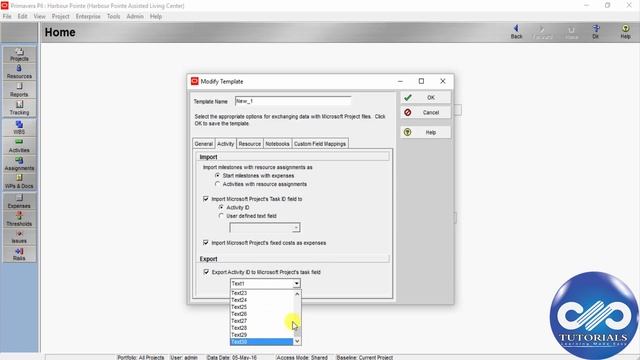This screenshot has width=640, height=360.
Task: Open the Resources sidebar icon
Action: point(19,72)
